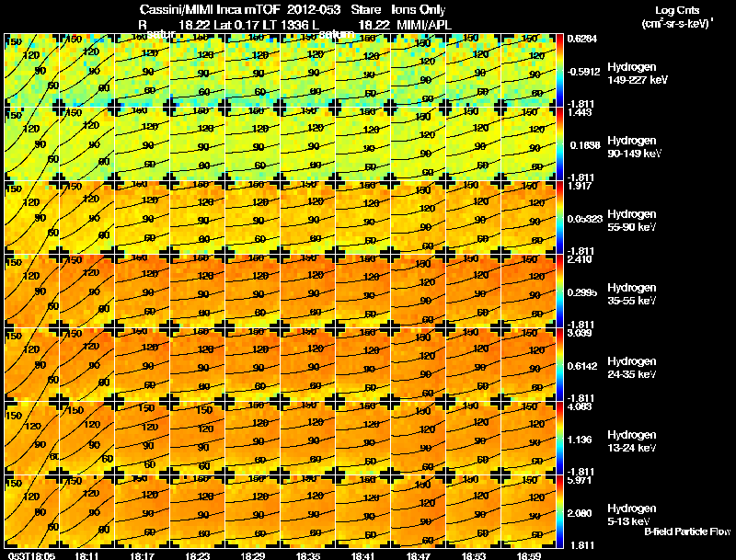
Task: Click the 3.039 colorbar value
Action: point(580,334)
